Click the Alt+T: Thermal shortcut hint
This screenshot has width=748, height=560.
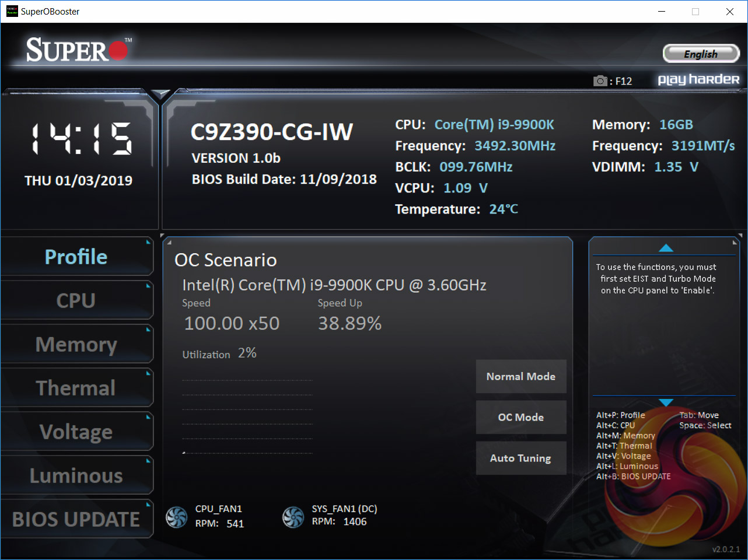pos(624,446)
